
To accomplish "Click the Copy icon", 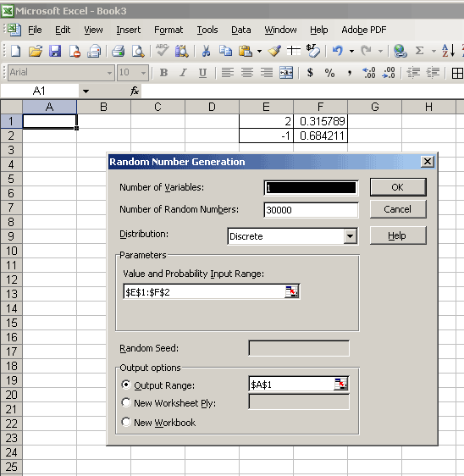I will click(225, 51).
